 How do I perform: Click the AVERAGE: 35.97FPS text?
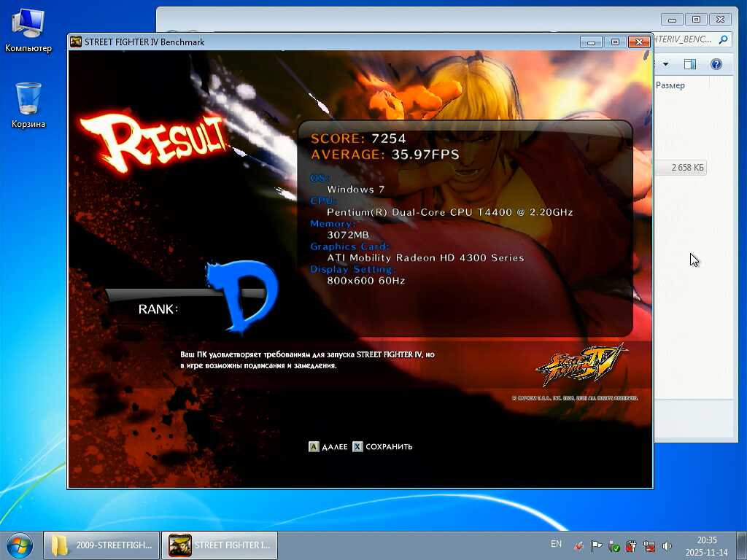[385, 155]
